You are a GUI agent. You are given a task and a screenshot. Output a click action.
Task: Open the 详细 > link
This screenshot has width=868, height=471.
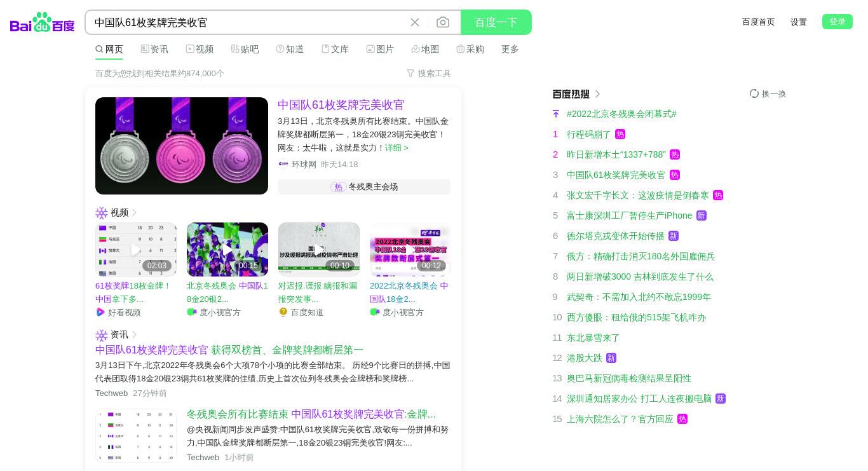[x=397, y=147]
